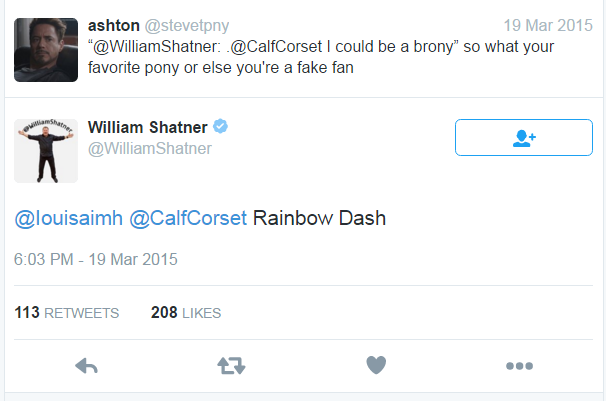Open ashton's tweet dated 19 Mar 2015
Image resolution: width=606 pixels, height=401 pixels.
point(548,26)
